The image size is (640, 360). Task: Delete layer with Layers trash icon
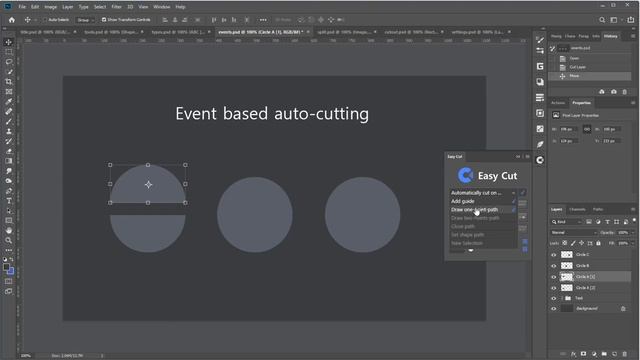pos(624,354)
